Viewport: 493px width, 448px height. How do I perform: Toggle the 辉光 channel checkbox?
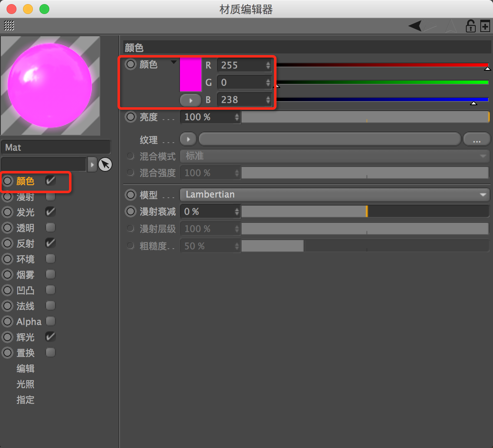point(50,337)
